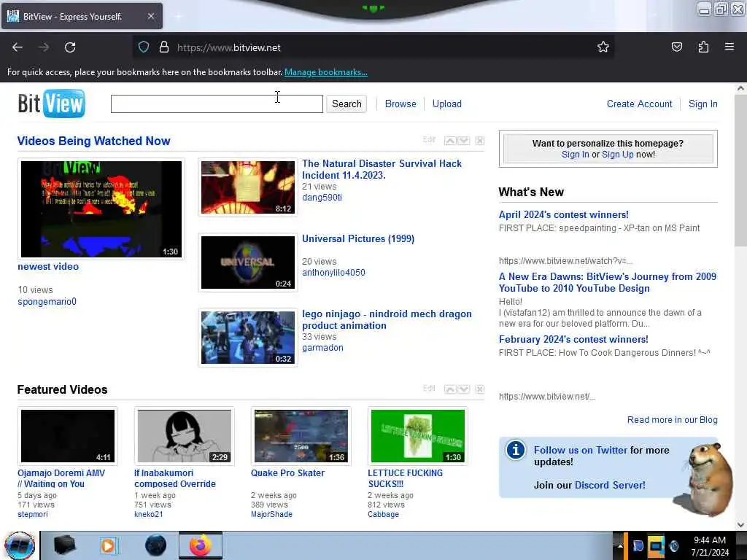Click the scrollbar down arrow

click(x=741, y=525)
